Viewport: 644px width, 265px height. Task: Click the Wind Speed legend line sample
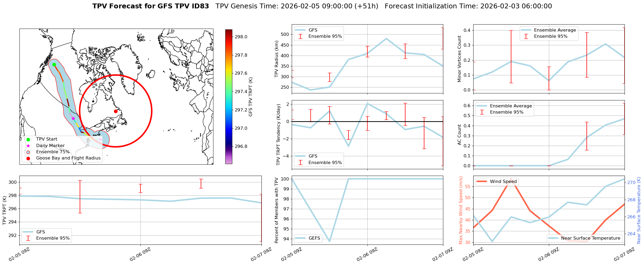pos(482,182)
